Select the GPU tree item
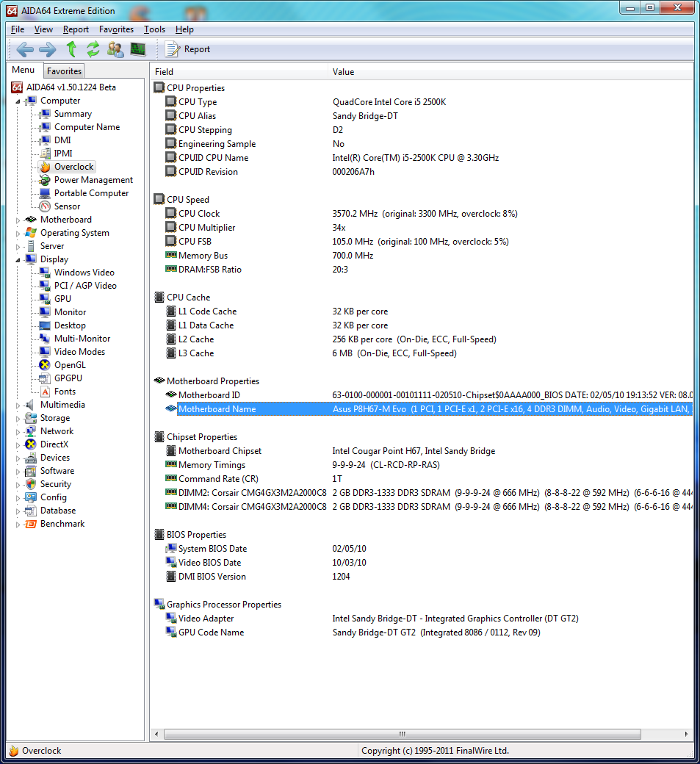This screenshot has height=764, width=700. click(x=62, y=299)
